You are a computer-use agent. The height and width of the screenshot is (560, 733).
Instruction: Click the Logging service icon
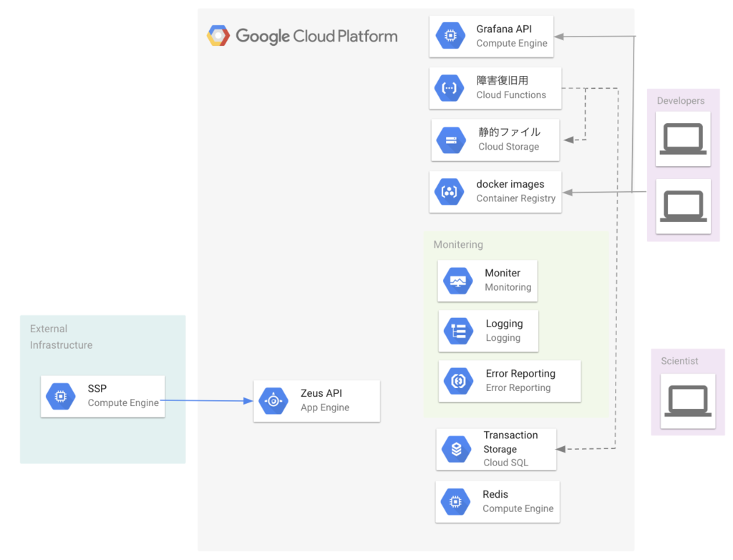click(x=459, y=332)
